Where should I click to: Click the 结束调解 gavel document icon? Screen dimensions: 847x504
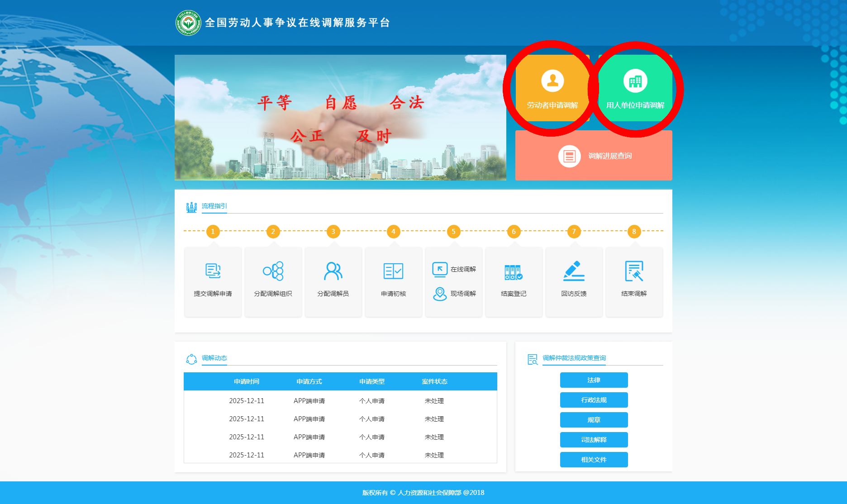point(634,271)
